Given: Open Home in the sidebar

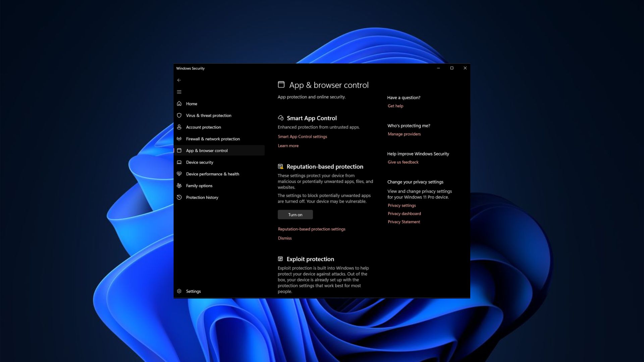Looking at the screenshot, I should tap(219, 104).
